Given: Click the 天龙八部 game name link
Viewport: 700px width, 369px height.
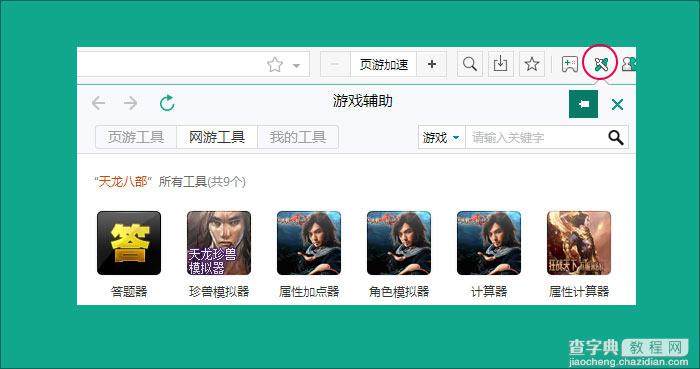Looking at the screenshot, I should point(123,182).
